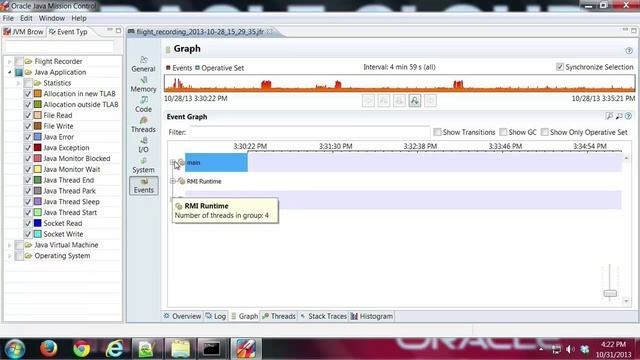This screenshot has width=640, height=360.
Task: Click the Java Error blue color swatch
Action: [x=38, y=137]
